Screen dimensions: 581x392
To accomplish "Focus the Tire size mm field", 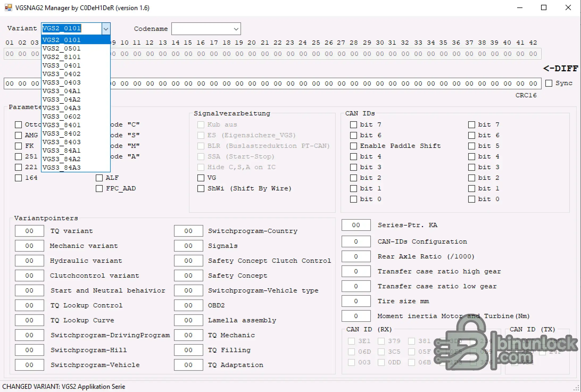I will coord(356,301).
